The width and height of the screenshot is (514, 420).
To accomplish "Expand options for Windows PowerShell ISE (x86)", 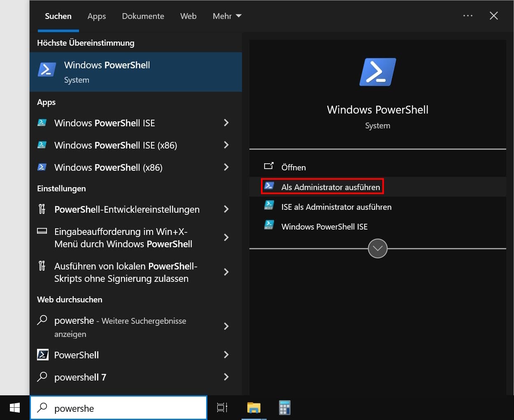I will coord(226,145).
